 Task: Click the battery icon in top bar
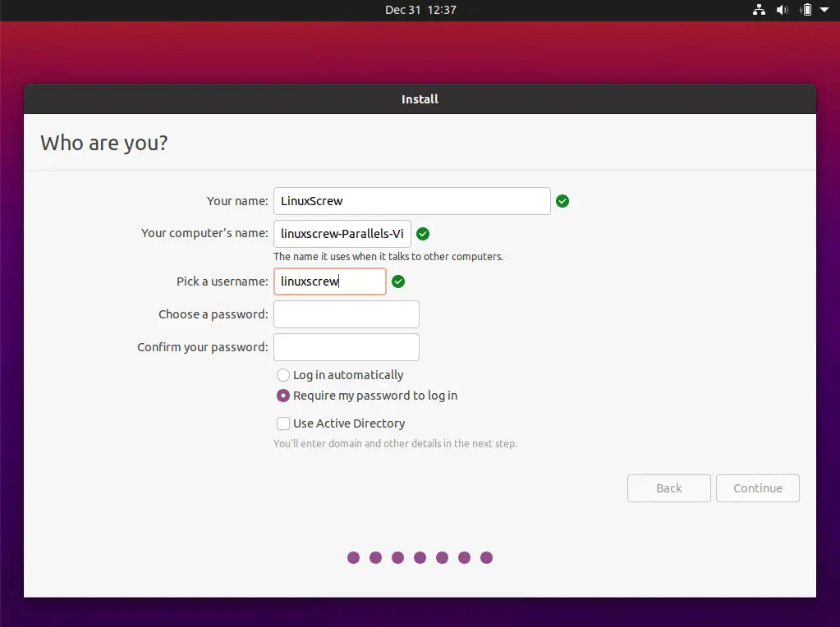[806, 10]
